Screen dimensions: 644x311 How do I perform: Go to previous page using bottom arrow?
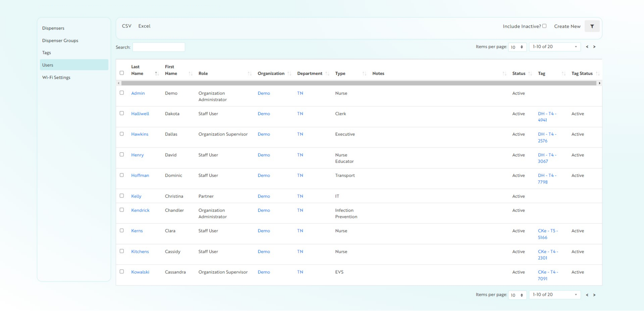tap(587, 295)
